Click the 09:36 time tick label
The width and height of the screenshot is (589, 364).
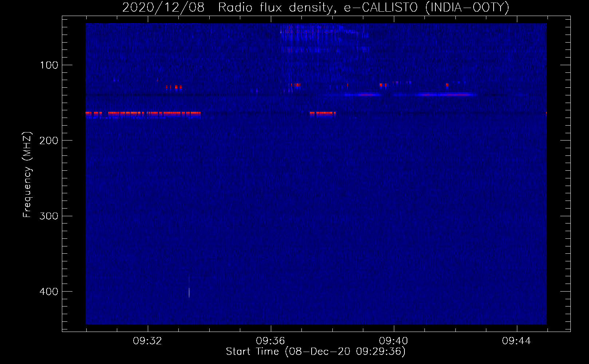click(270, 341)
